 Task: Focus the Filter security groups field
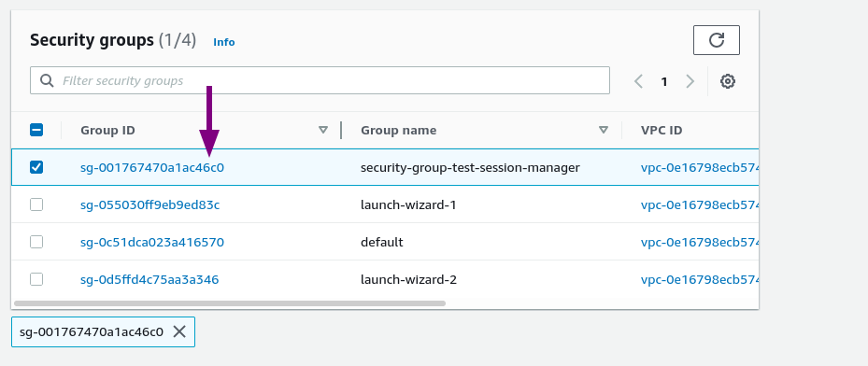320,80
